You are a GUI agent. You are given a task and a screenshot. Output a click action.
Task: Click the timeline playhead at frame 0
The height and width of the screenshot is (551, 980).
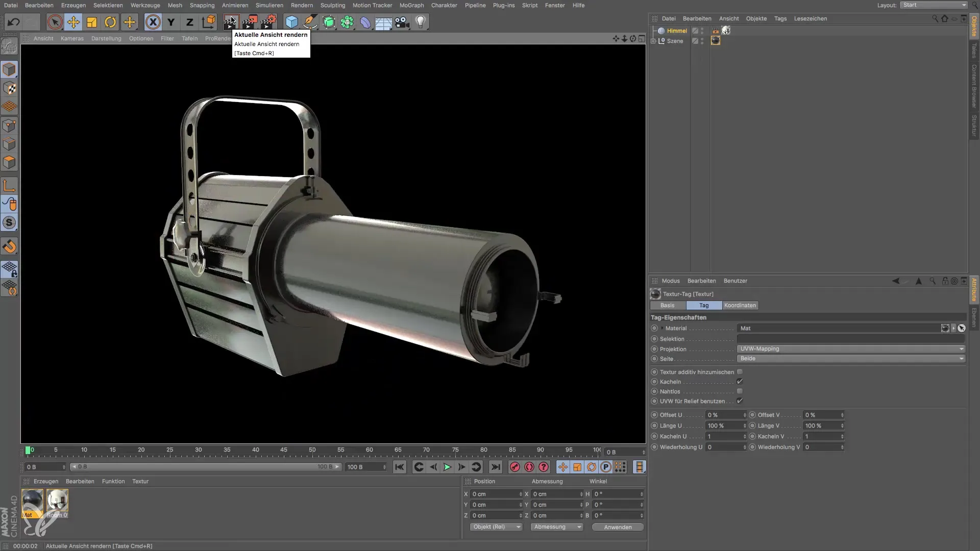[28, 450]
